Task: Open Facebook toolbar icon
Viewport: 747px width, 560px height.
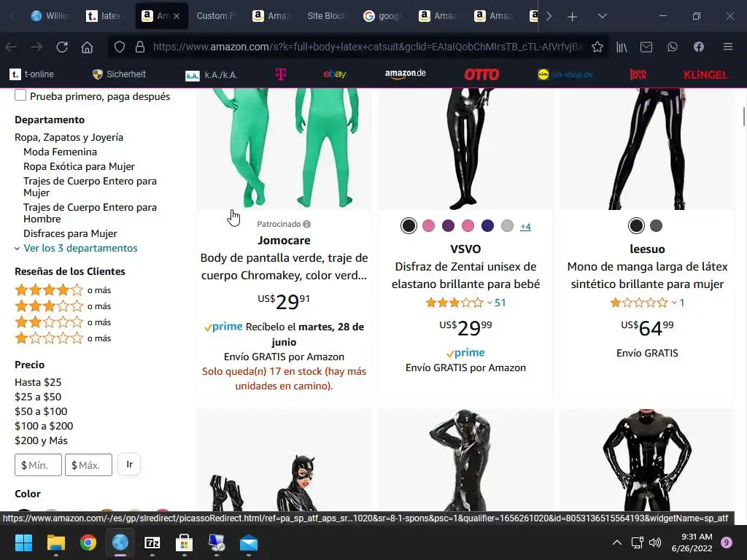Action: [698, 47]
